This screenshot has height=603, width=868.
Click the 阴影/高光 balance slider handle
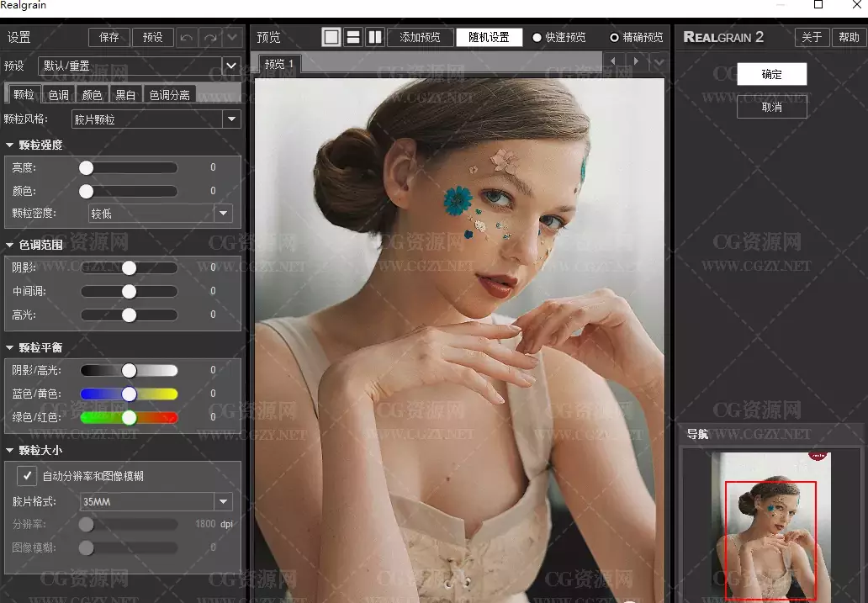point(129,370)
